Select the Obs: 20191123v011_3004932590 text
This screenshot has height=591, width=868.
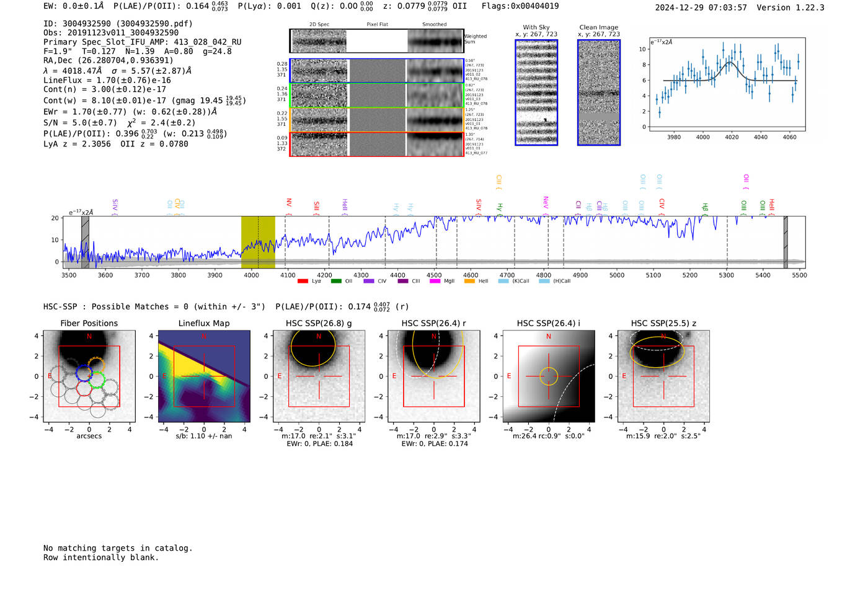pyautogui.click(x=111, y=33)
